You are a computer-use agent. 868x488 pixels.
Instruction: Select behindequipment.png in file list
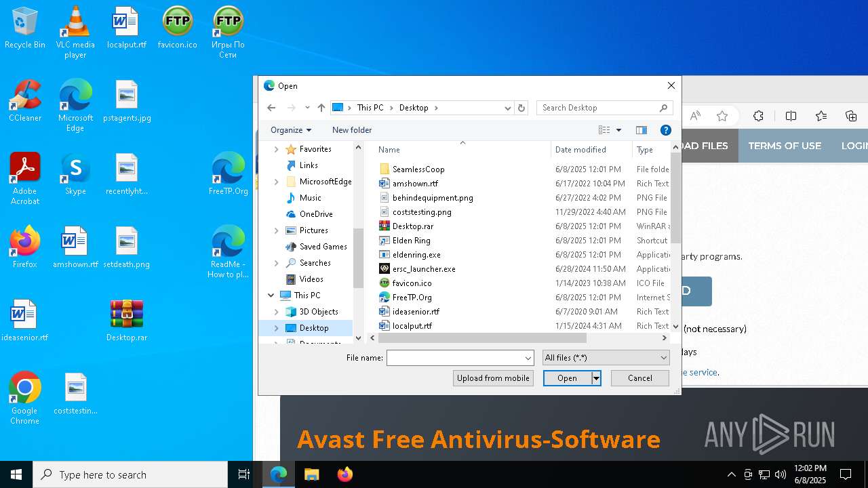433,198
